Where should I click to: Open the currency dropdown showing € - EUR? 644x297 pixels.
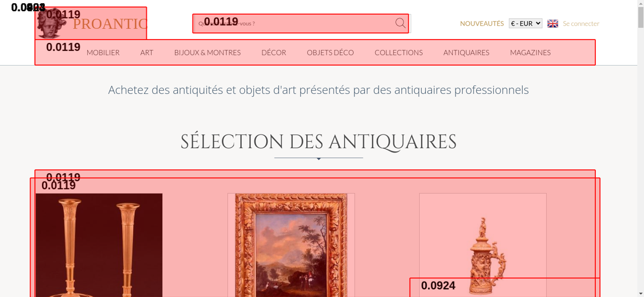point(526,23)
